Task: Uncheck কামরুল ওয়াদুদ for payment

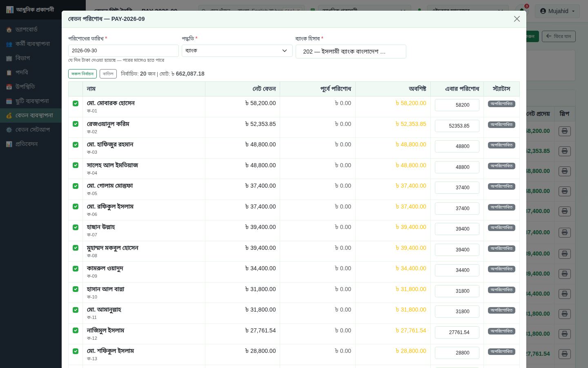Action: [76, 269]
